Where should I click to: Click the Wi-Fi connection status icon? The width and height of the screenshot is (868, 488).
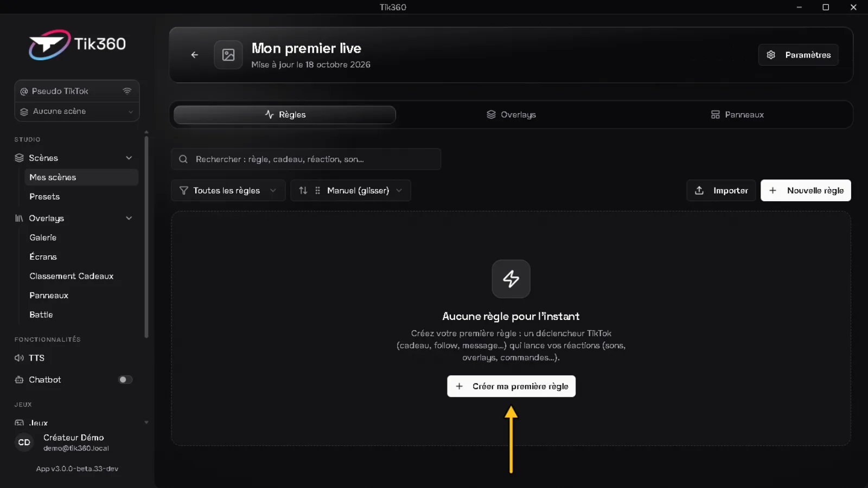[x=127, y=91]
